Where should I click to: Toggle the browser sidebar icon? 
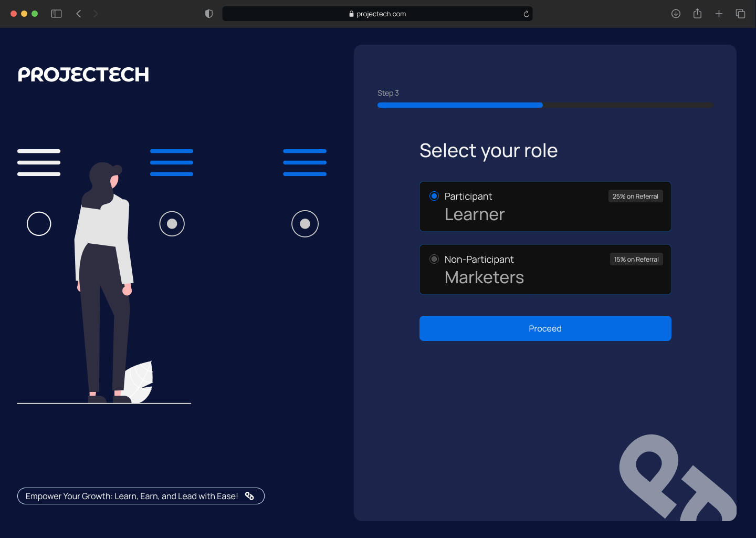56,14
